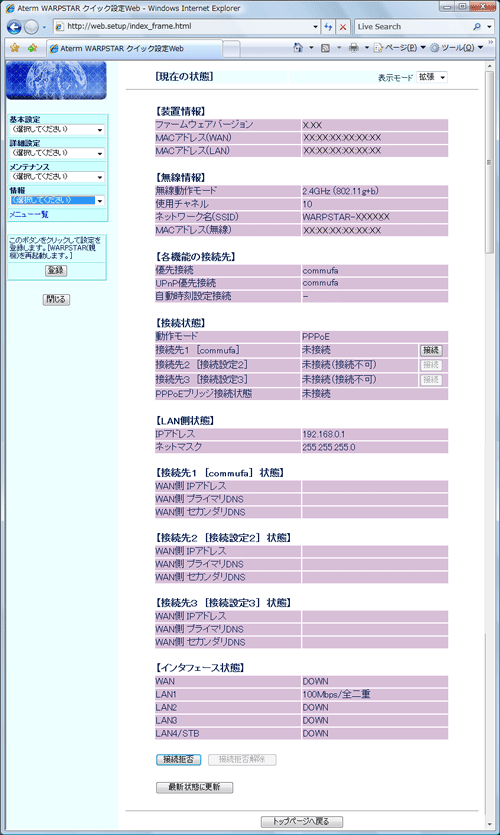Click the 閉じる button
Viewport: 500px width, 835px height.
point(56,299)
